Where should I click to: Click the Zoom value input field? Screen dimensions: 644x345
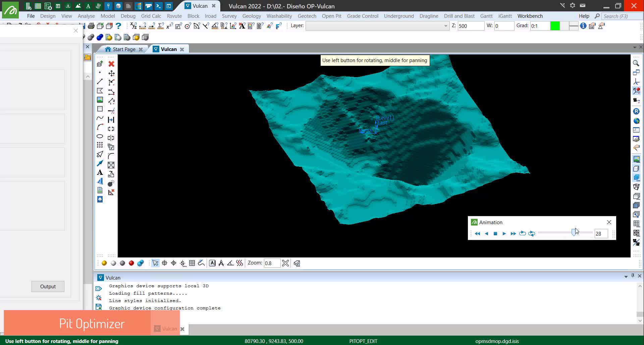[272, 263]
